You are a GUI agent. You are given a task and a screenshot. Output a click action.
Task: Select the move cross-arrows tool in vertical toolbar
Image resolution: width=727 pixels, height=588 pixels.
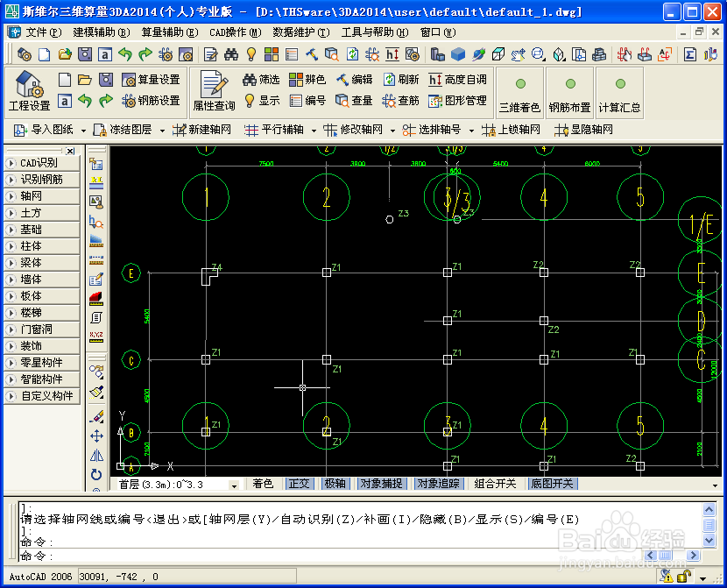pos(96,436)
